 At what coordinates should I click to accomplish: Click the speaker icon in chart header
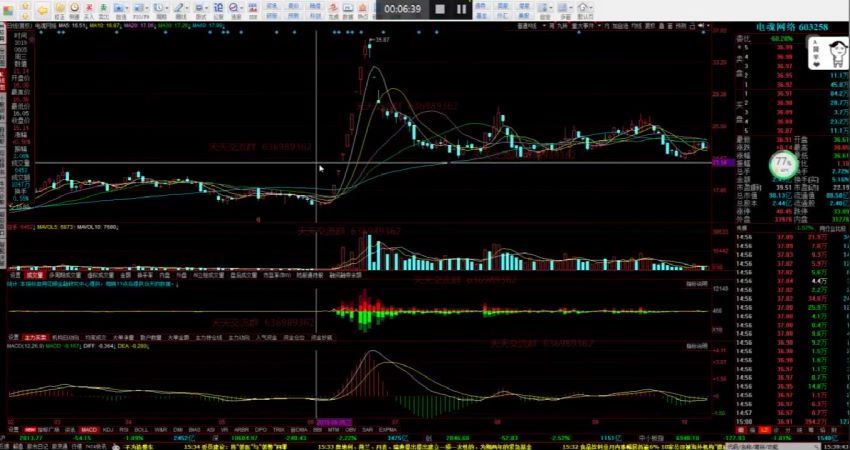[x=700, y=25]
